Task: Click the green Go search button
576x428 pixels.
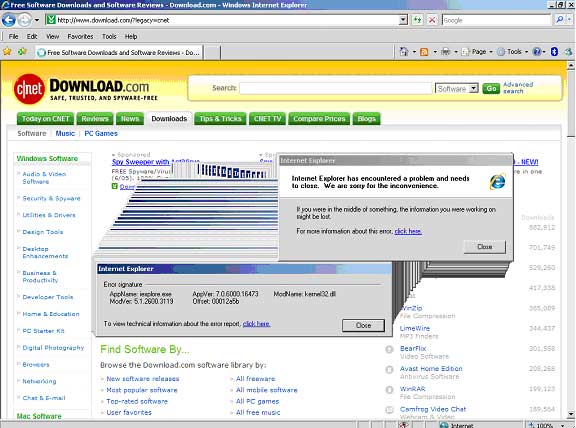Action: [491, 89]
